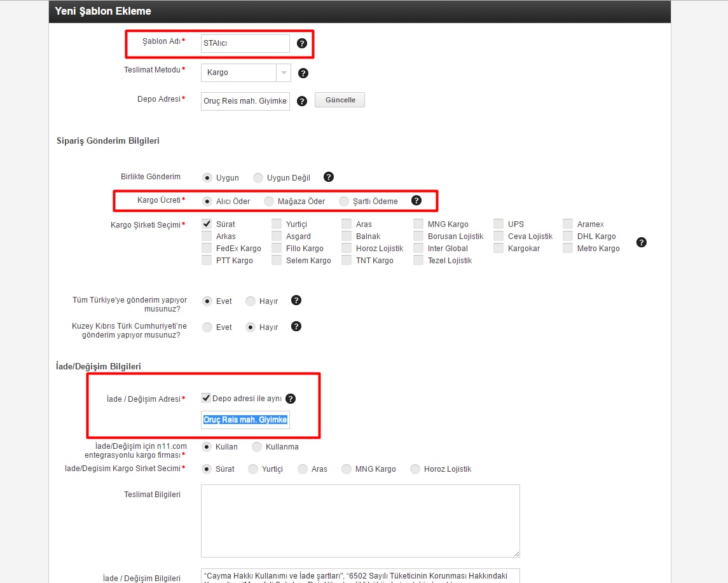Open the Teslimat Metodu Kargo dropdown
This screenshot has height=583, width=728.
tap(246, 73)
